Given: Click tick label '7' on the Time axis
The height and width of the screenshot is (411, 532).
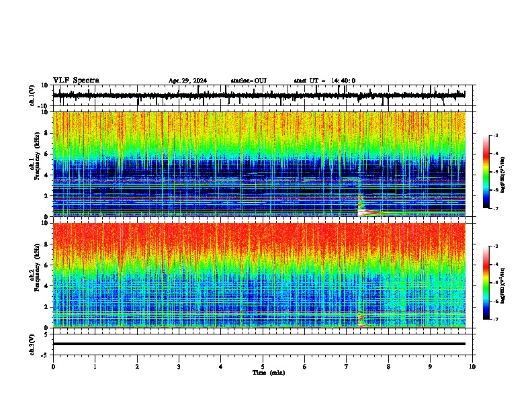Looking at the screenshot, I should pos(347,367).
